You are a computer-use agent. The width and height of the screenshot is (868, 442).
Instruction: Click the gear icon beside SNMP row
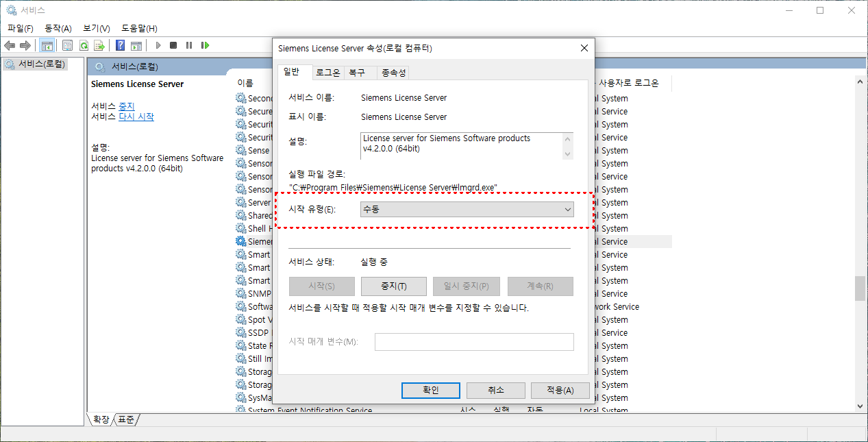(x=240, y=293)
